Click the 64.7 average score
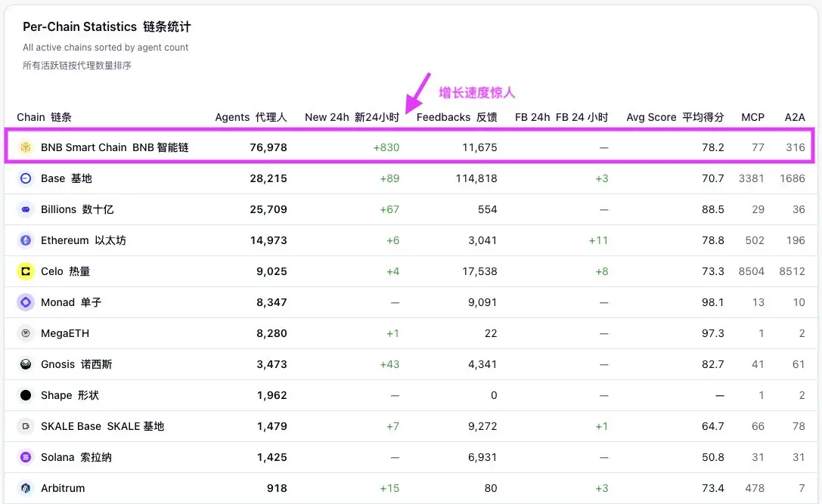The width and height of the screenshot is (822, 504). 713,426
